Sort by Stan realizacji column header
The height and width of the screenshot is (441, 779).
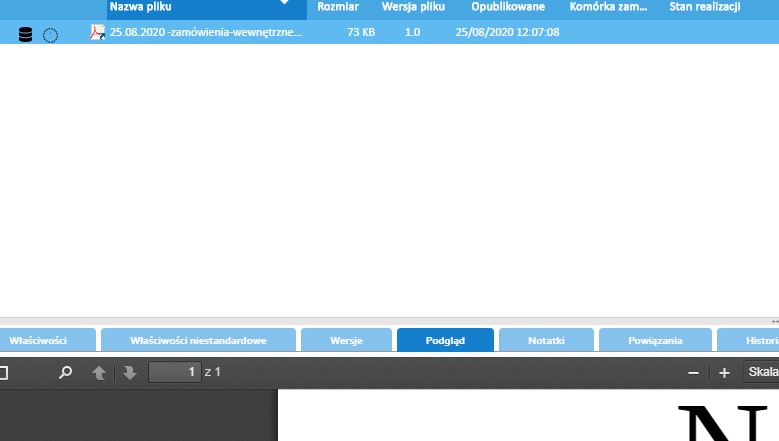[704, 7]
